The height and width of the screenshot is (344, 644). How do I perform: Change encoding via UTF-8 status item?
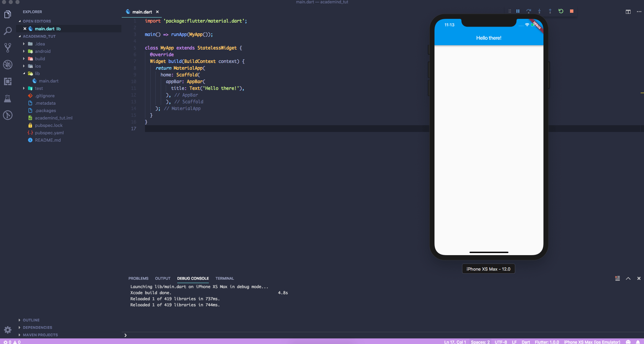501,342
